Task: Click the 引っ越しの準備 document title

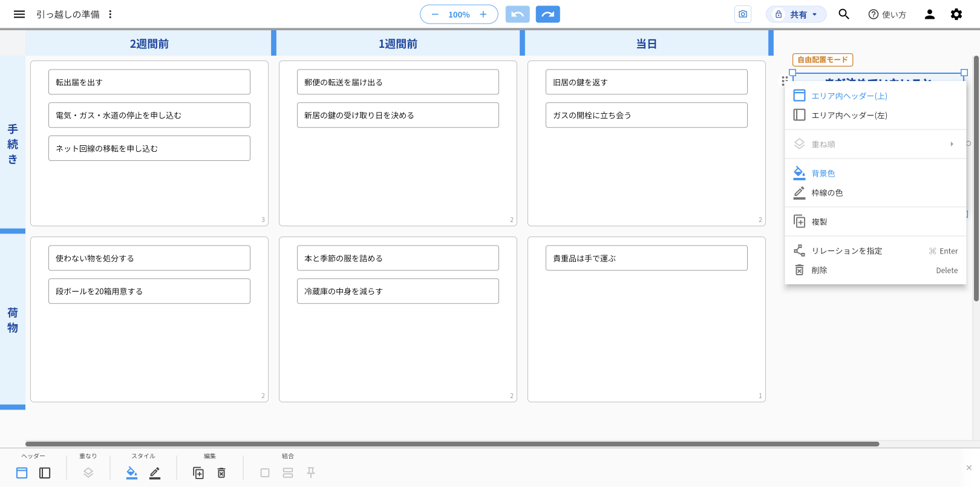Action: point(68,14)
